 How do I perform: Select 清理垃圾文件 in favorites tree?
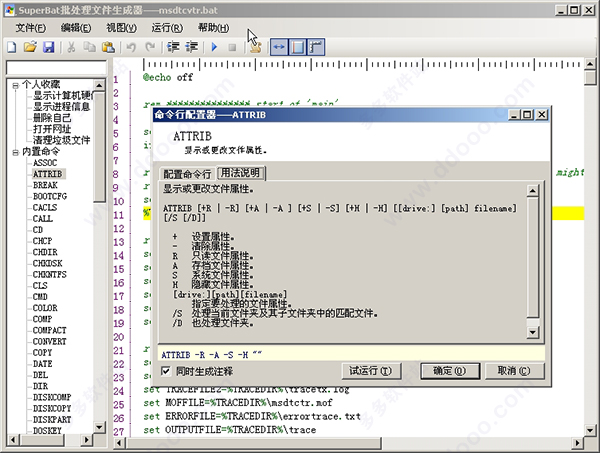coord(61,140)
